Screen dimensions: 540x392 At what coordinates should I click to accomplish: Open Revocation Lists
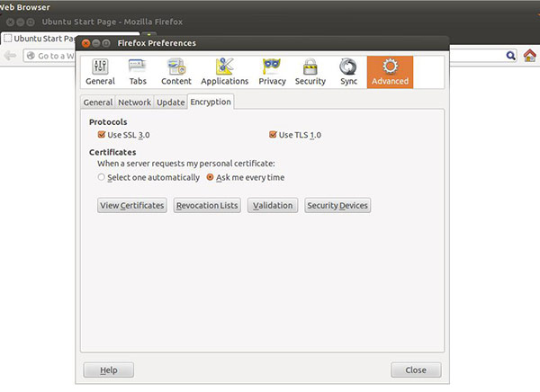click(x=207, y=206)
